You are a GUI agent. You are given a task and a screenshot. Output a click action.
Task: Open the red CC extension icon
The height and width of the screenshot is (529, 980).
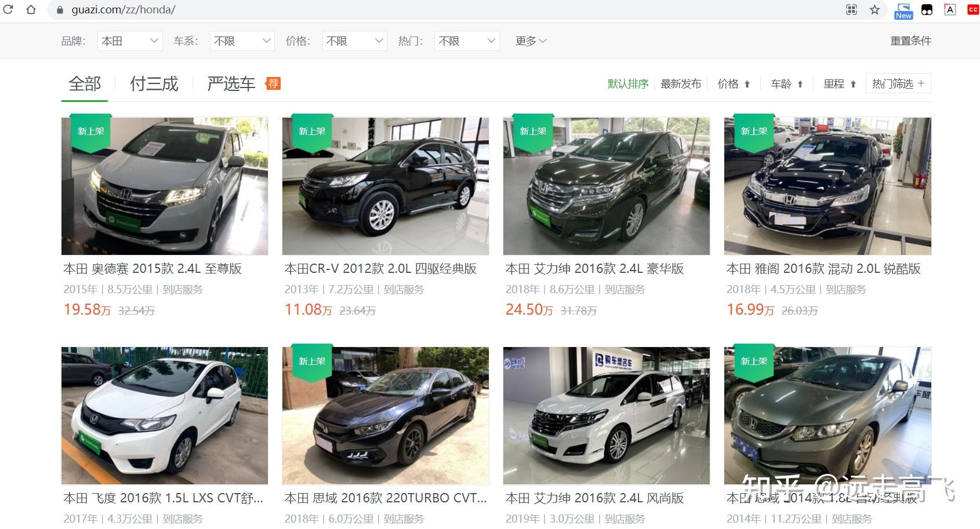973,10
